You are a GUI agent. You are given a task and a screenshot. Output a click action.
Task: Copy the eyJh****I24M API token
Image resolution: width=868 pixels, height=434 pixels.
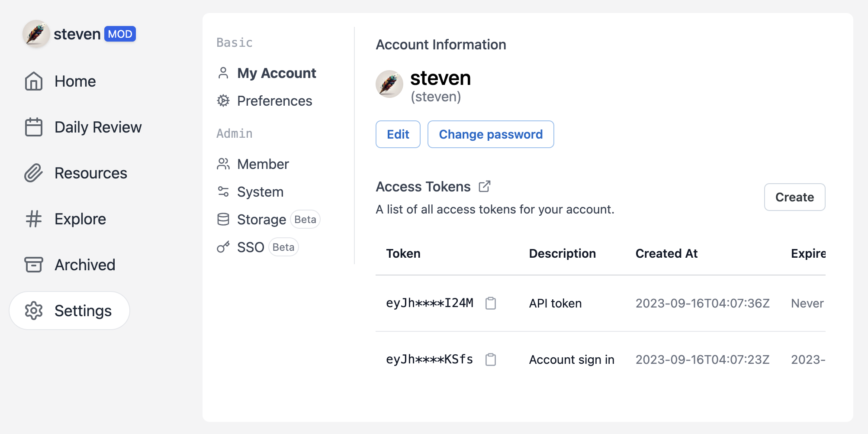pyautogui.click(x=490, y=303)
